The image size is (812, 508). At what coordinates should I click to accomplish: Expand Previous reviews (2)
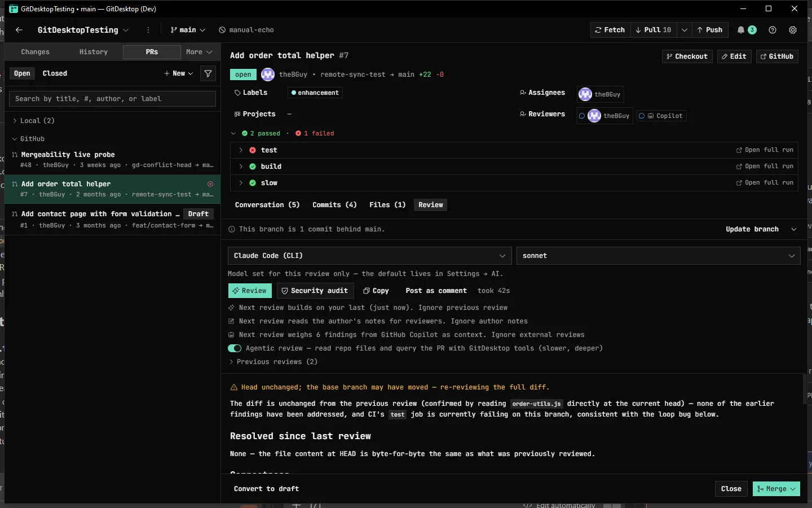(x=273, y=362)
